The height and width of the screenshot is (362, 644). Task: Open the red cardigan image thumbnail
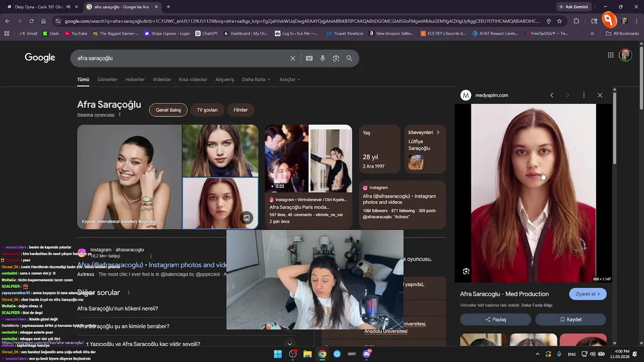(220, 203)
